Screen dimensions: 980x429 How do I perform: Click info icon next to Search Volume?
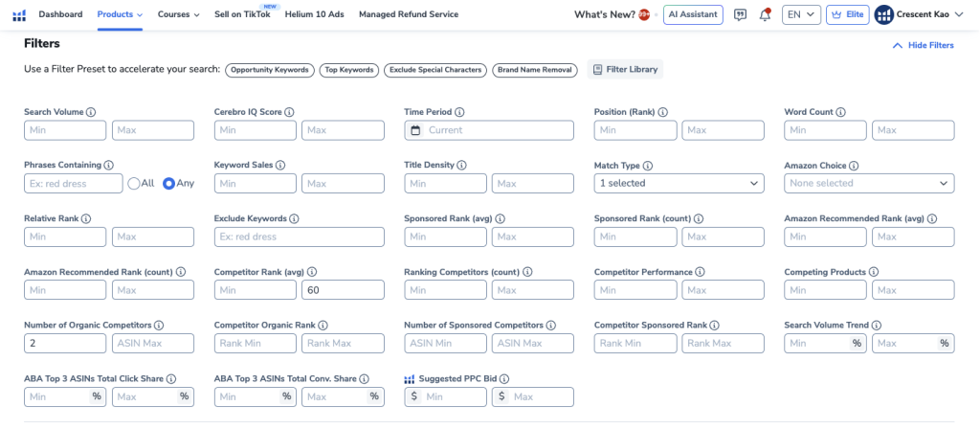pyautogui.click(x=91, y=112)
